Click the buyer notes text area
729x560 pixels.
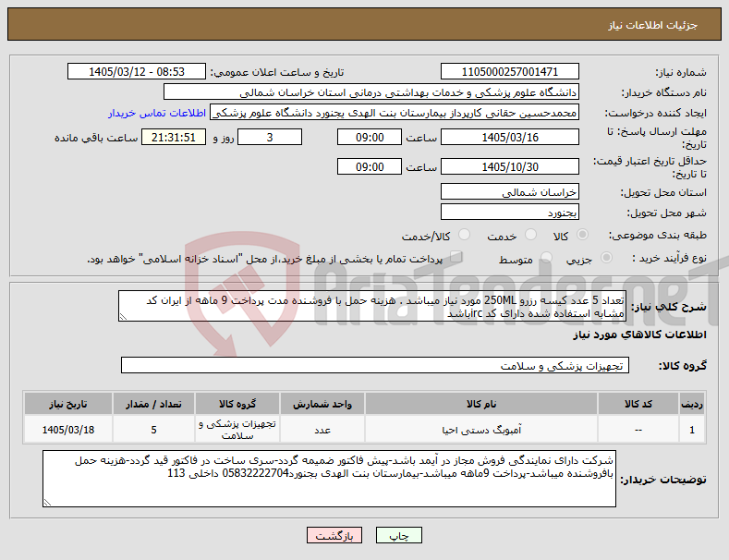point(329,479)
